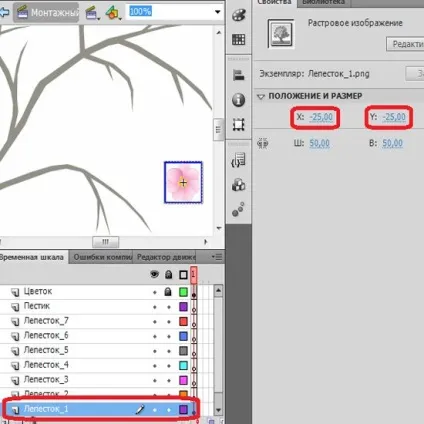Click the padlock on Цветок layer
The image size is (424, 424).
(x=168, y=292)
